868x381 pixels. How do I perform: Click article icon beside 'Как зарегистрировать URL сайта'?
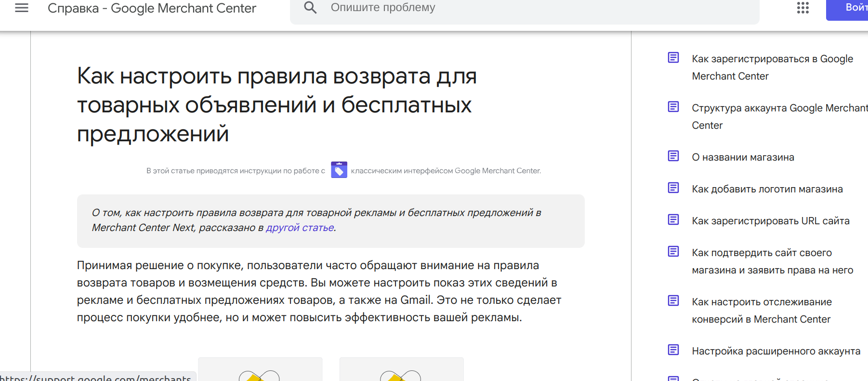pyautogui.click(x=673, y=220)
